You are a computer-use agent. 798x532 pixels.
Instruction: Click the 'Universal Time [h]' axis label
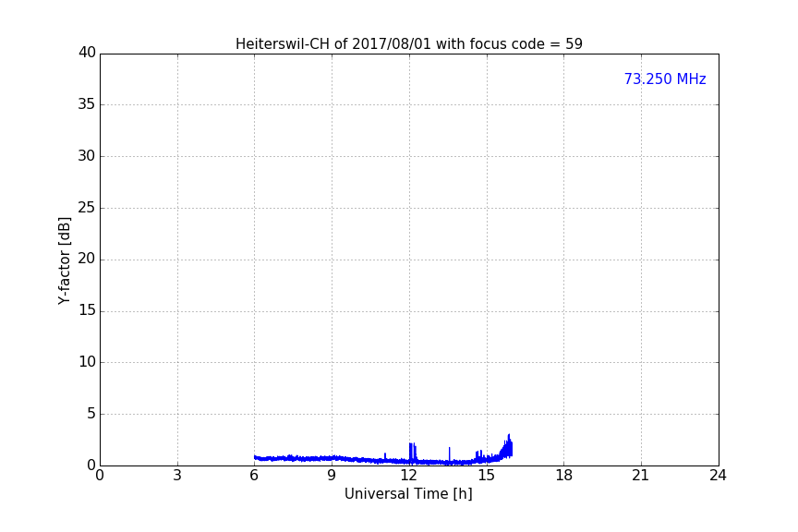point(408,494)
